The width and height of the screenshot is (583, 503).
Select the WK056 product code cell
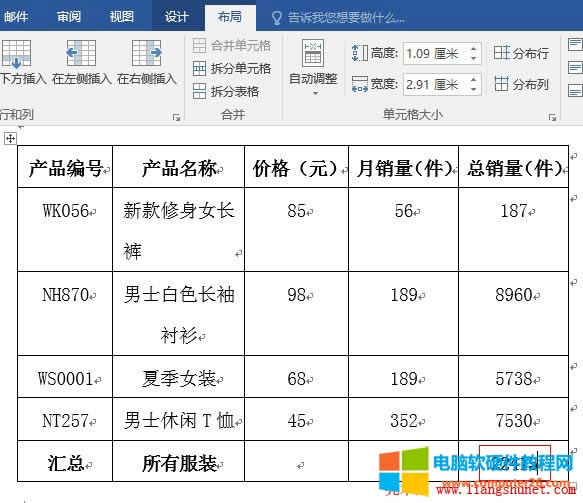[65, 229]
